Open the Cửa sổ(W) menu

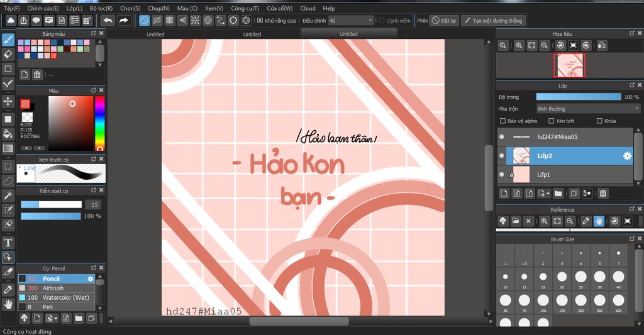tap(280, 8)
